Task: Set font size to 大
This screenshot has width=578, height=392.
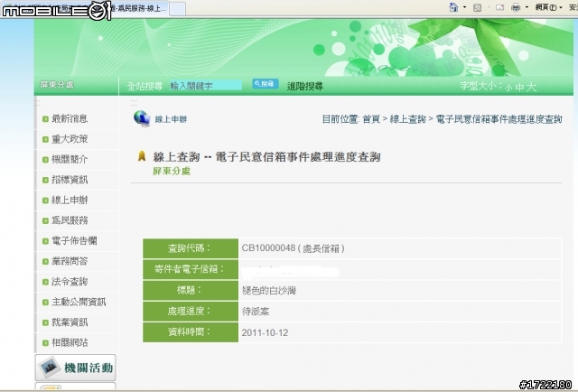Action: click(531, 87)
